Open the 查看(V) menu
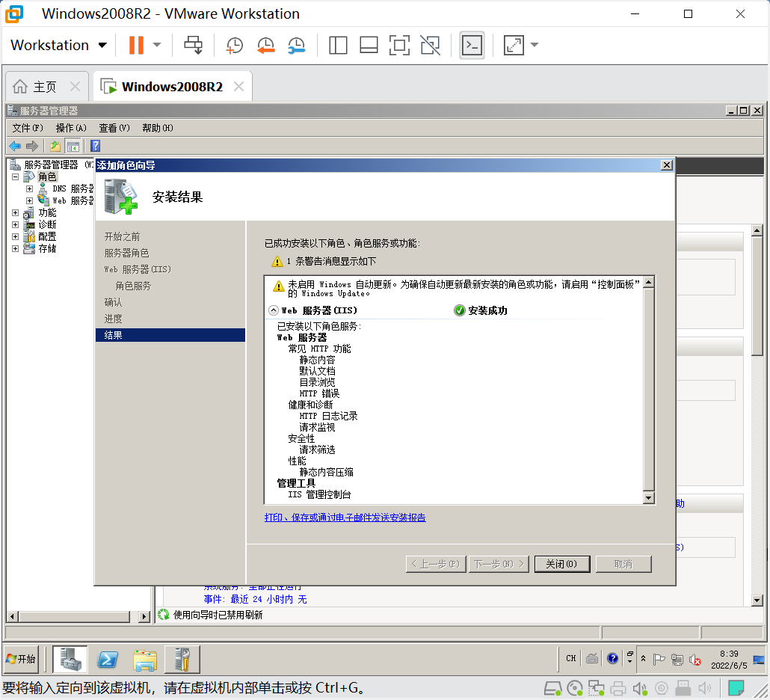 [x=114, y=128]
